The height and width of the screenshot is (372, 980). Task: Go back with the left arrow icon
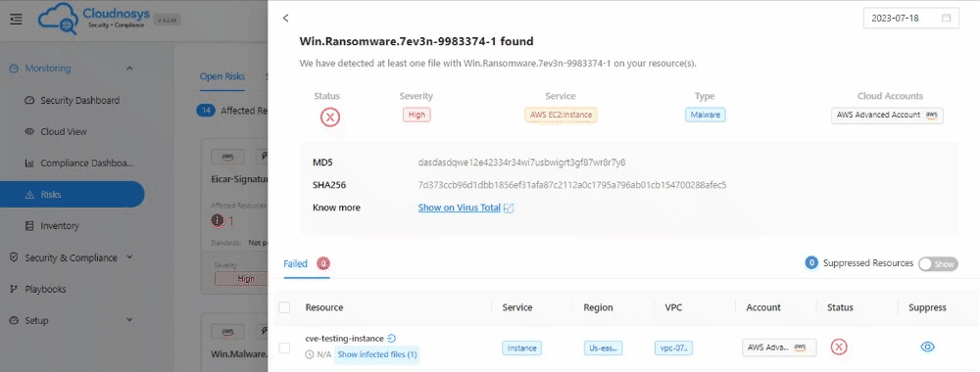coord(285,18)
